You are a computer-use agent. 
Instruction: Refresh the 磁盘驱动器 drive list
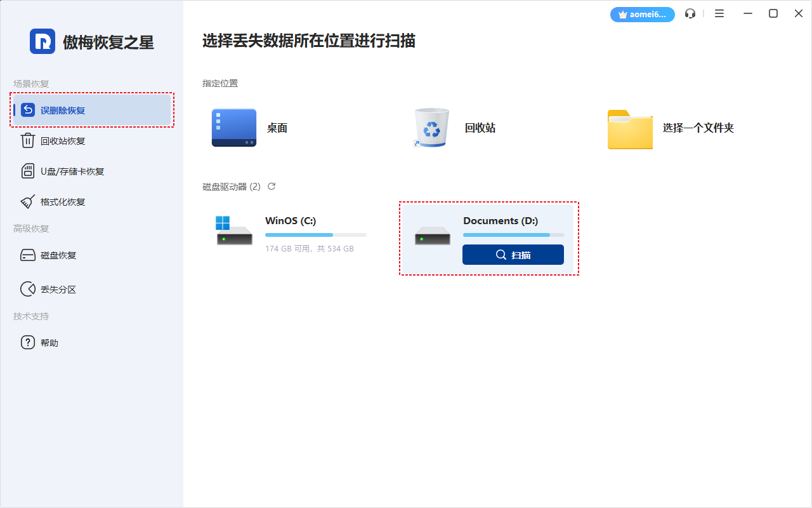pyautogui.click(x=272, y=186)
